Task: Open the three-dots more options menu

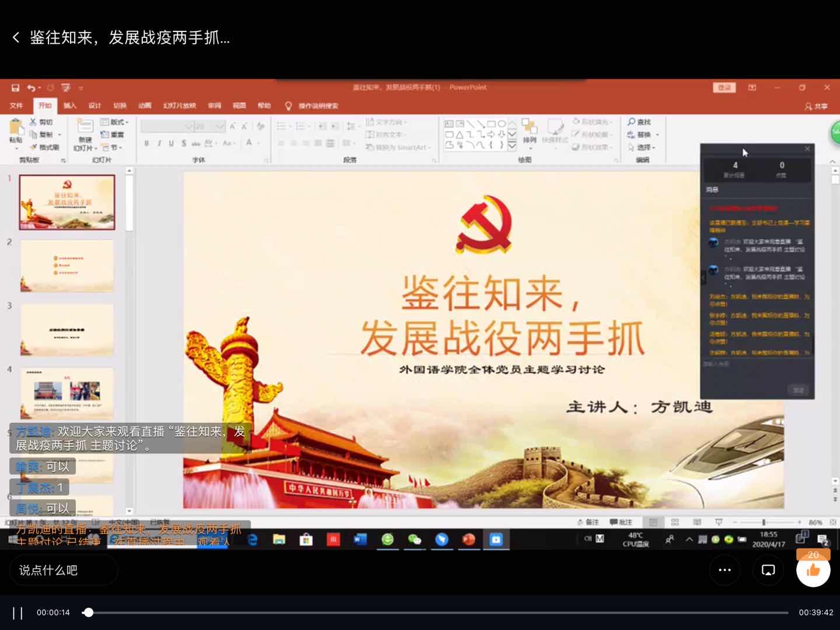Action: tap(724, 570)
